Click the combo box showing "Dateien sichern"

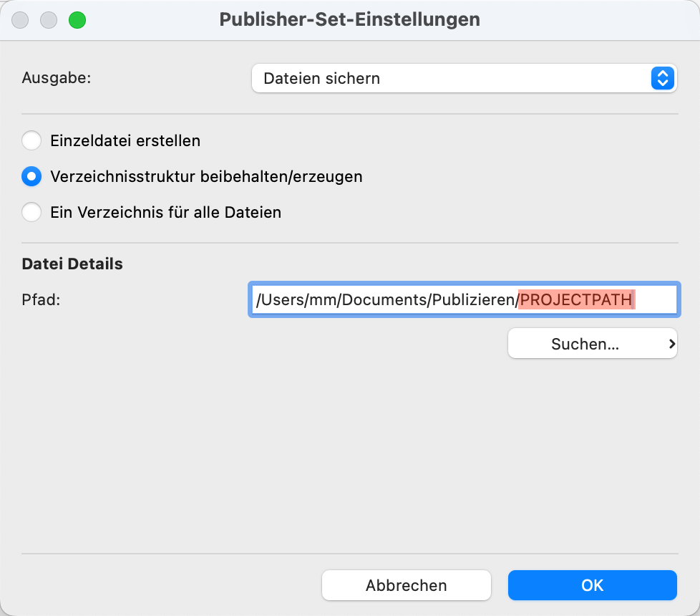click(465, 78)
